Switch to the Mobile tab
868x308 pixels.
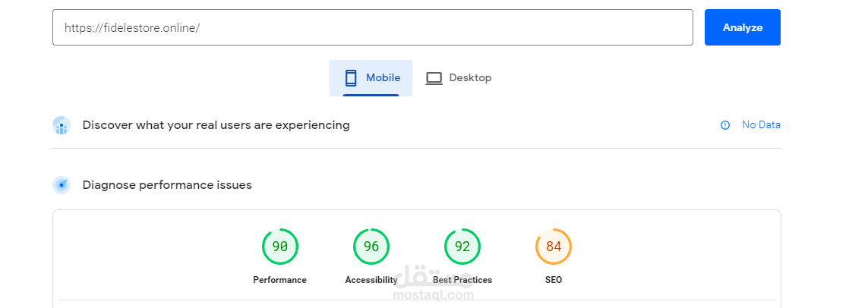(371, 78)
